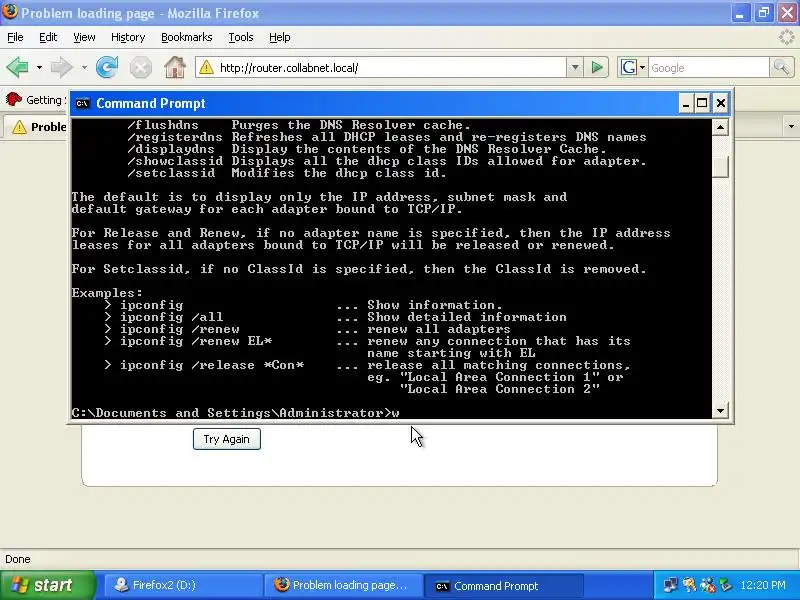
Task: Click the Google search engine icon
Action: click(629, 67)
